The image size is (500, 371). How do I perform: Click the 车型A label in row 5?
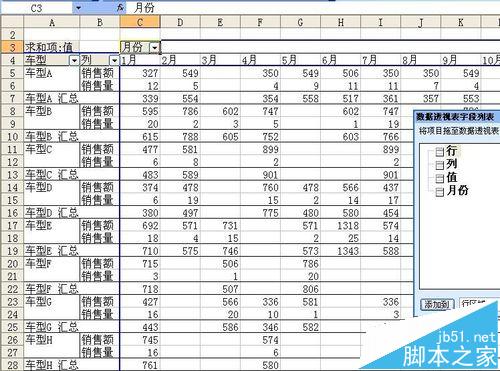[39, 73]
